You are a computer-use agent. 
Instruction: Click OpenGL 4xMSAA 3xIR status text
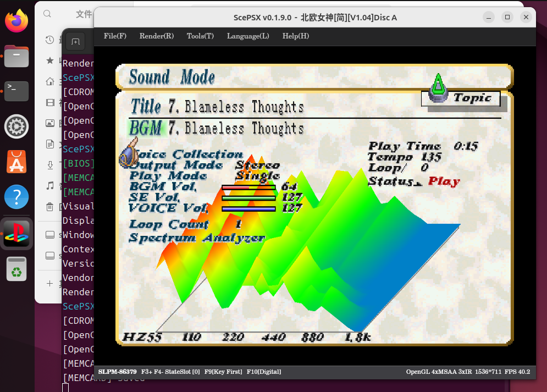click(x=439, y=372)
